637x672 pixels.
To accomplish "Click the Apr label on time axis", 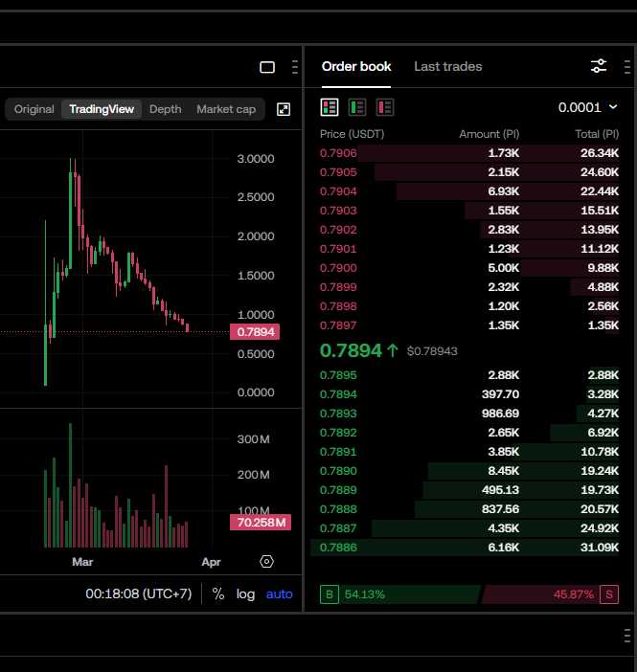I will [211, 562].
